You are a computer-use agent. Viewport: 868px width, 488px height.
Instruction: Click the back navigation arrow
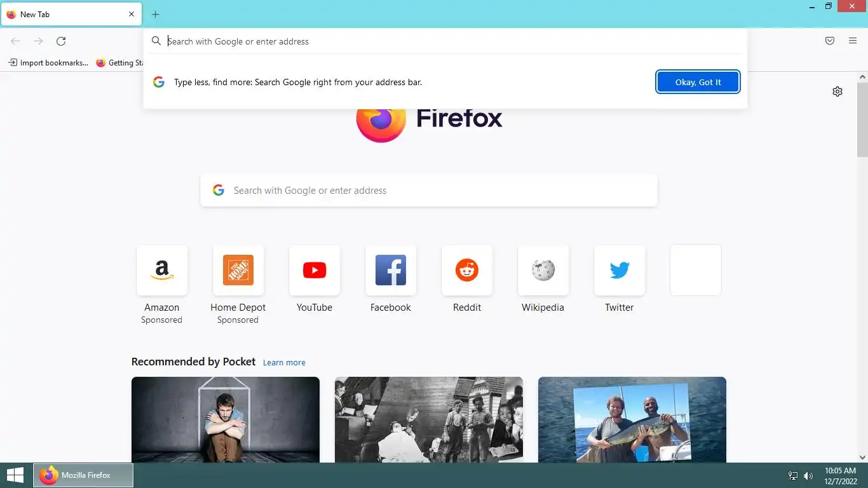point(15,41)
